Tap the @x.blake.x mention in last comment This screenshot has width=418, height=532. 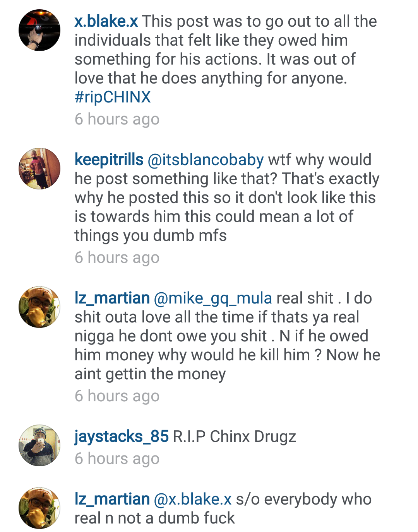point(193,499)
